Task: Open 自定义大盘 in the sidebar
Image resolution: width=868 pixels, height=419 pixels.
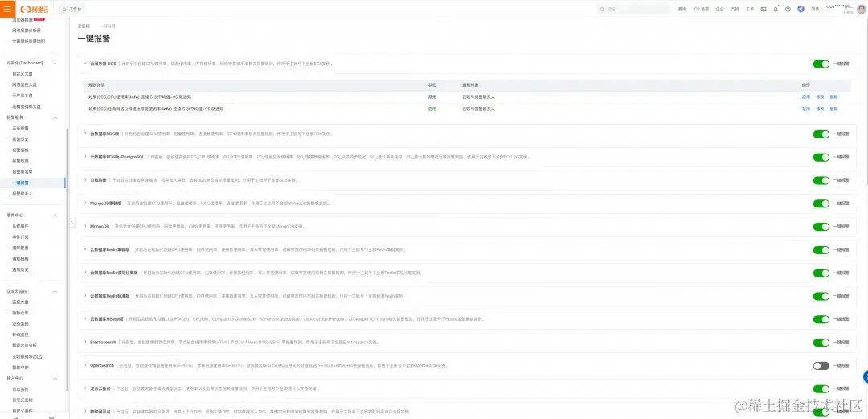Action: pyautogui.click(x=23, y=74)
